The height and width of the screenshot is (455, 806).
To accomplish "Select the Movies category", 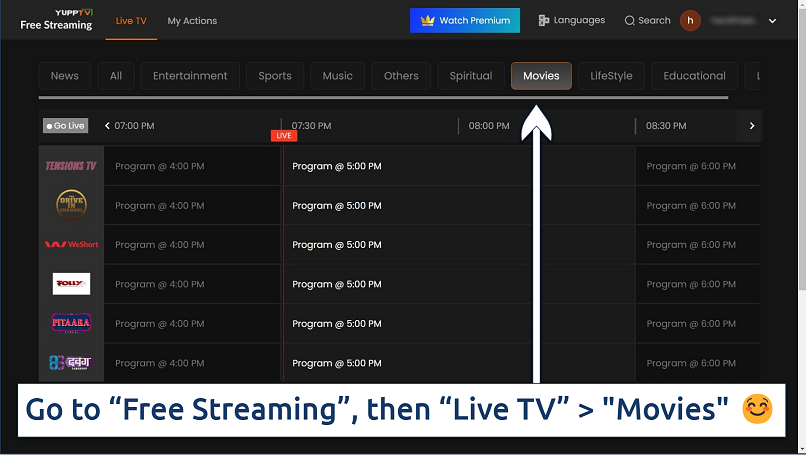I will pos(541,76).
